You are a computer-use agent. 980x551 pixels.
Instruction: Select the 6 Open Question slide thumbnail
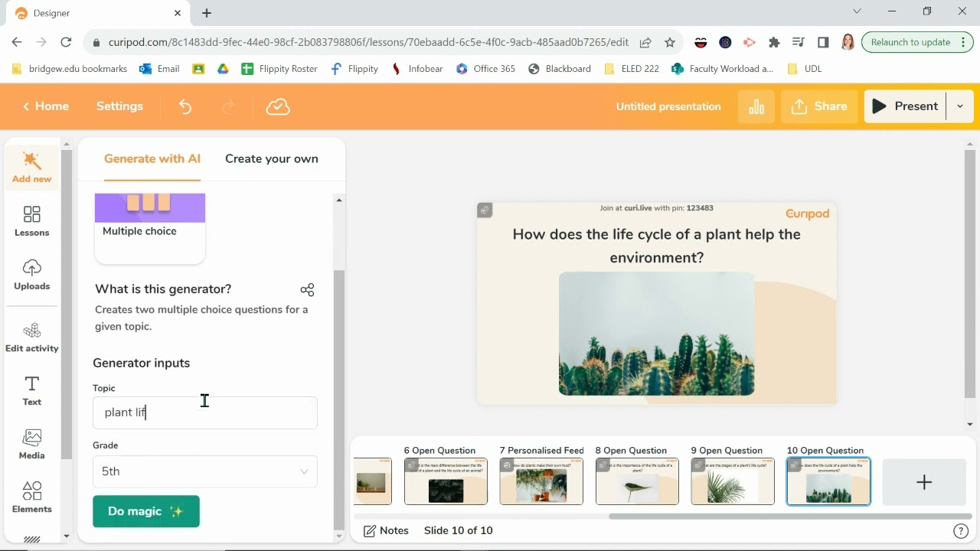(x=446, y=481)
